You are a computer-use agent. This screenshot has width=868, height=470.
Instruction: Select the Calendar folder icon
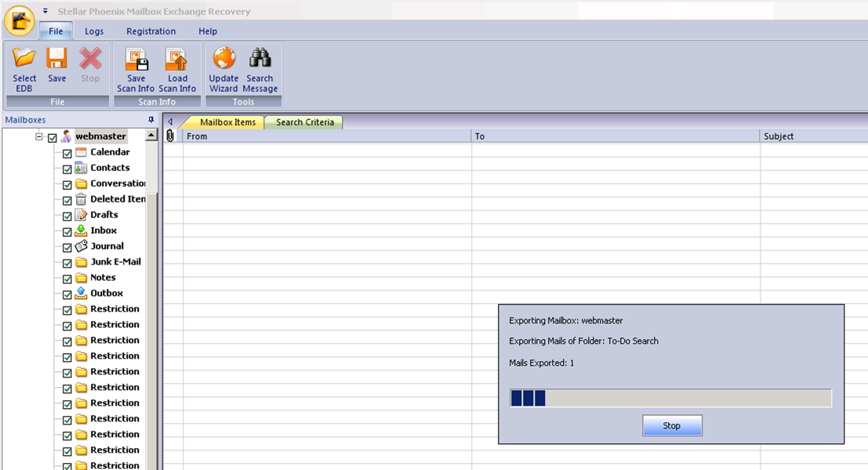click(81, 152)
